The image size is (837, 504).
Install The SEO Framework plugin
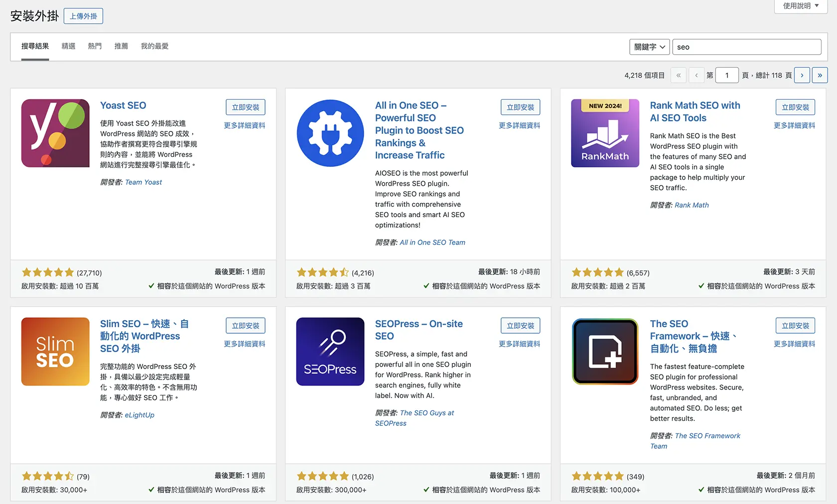(796, 326)
